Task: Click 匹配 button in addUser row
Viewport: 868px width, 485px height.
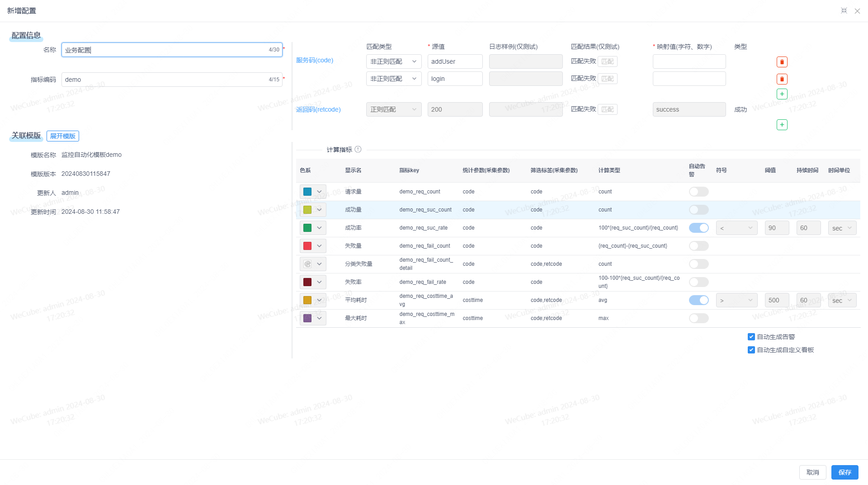Action: tap(608, 61)
